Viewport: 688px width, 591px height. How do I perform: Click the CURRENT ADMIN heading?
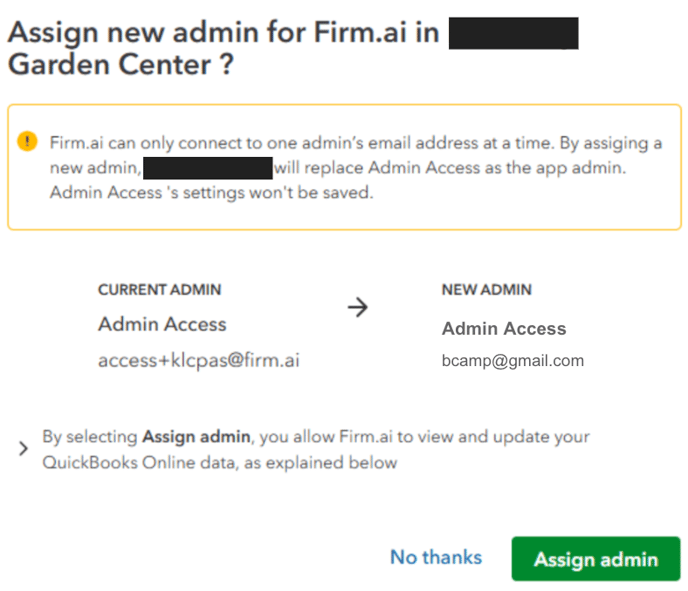tap(159, 290)
